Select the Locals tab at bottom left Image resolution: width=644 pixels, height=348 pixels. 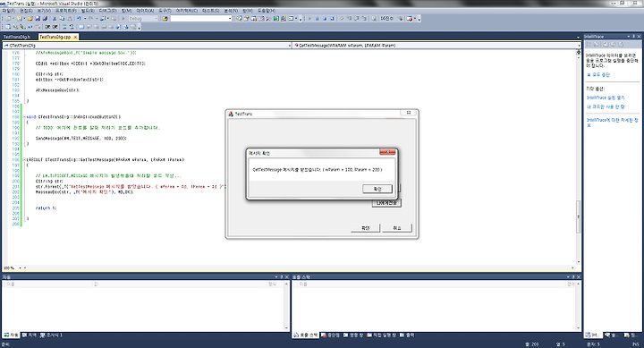[x=30, y=335]
